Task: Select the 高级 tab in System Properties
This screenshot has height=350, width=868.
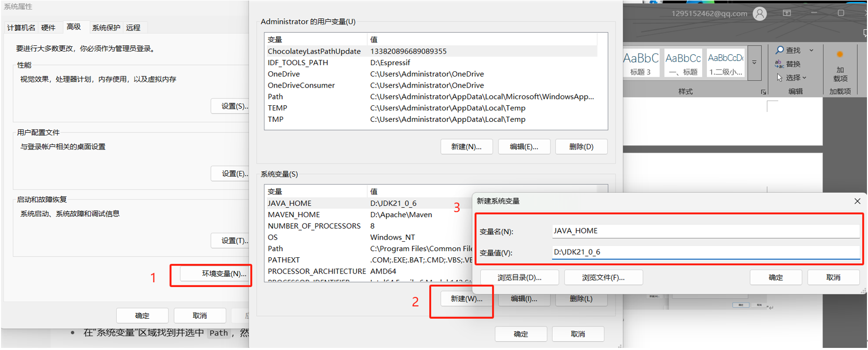Action: [x=74, y=27]
